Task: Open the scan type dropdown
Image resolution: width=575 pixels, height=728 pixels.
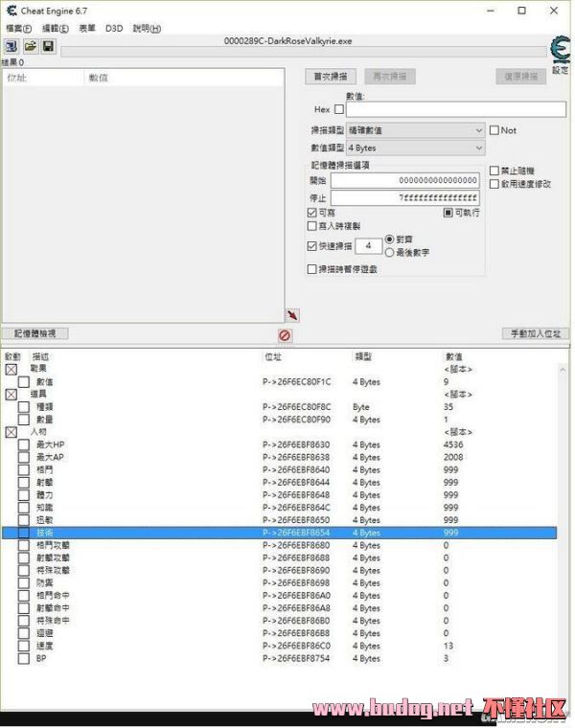Action: 415,130
